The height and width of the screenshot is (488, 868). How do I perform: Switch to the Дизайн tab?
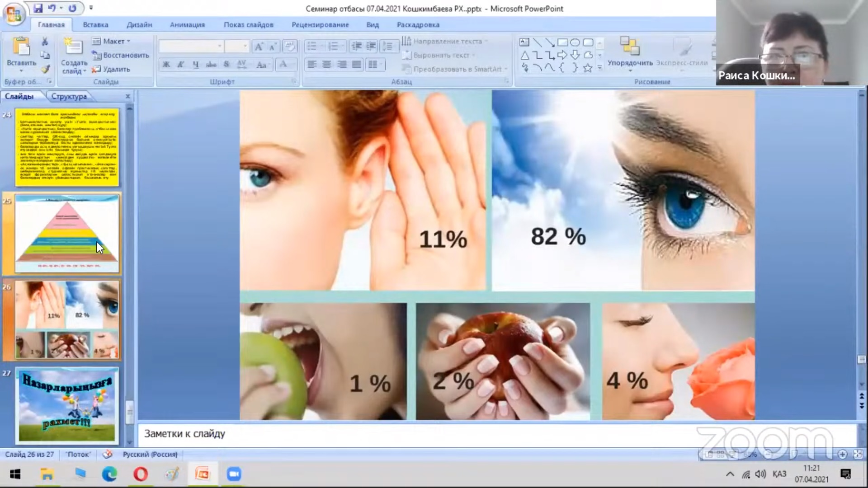(x=139, y=25)
